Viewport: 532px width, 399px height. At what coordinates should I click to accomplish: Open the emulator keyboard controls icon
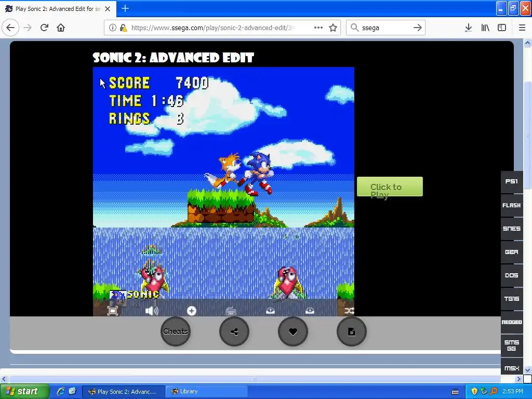coord(231,311)
